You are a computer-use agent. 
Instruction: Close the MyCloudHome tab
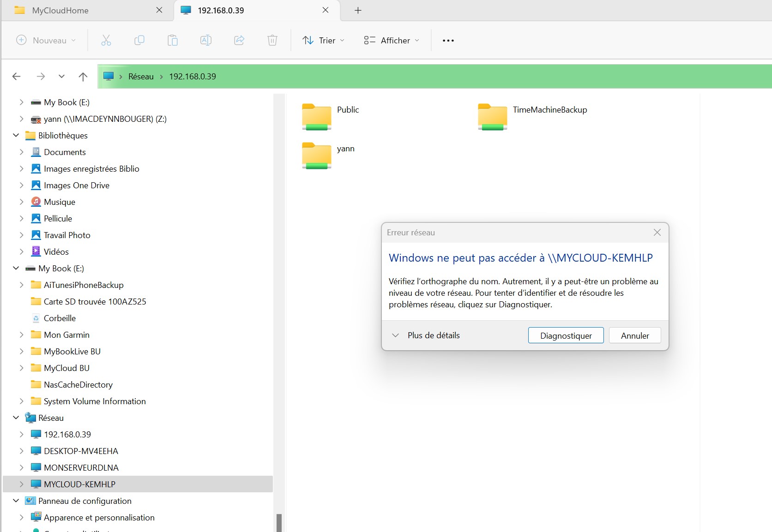click(159, 10)
